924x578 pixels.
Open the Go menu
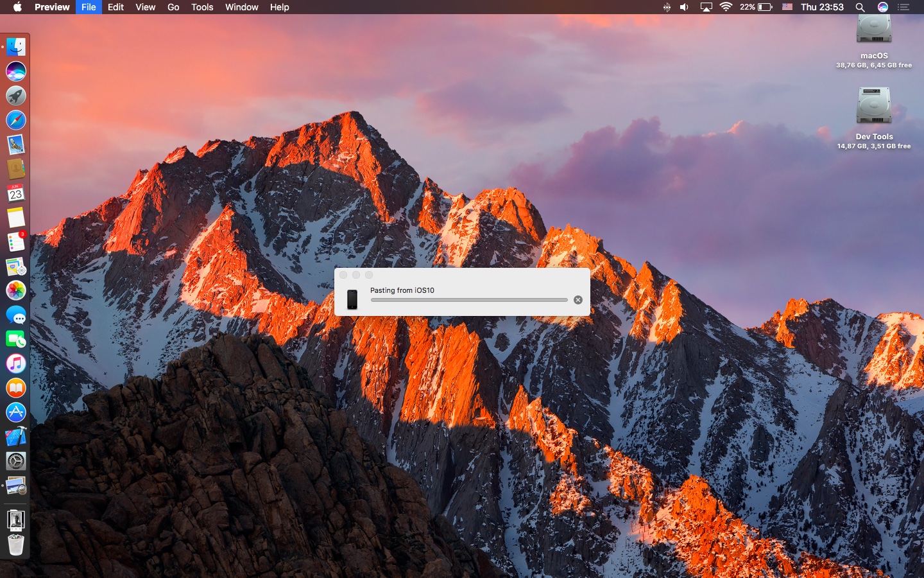[173, 7]
